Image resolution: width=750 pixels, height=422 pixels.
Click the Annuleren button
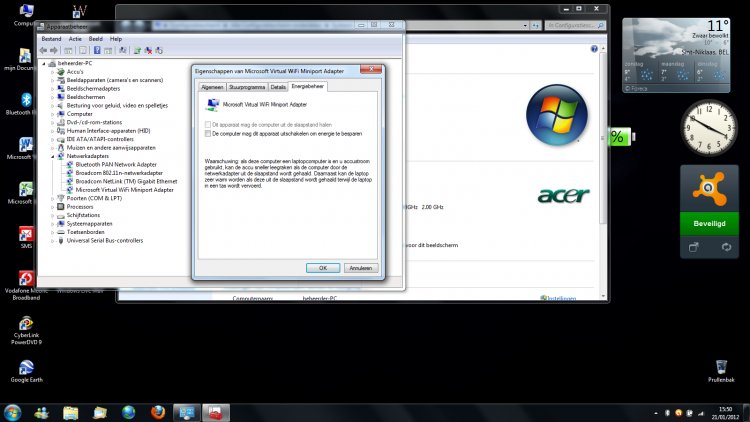359,268
